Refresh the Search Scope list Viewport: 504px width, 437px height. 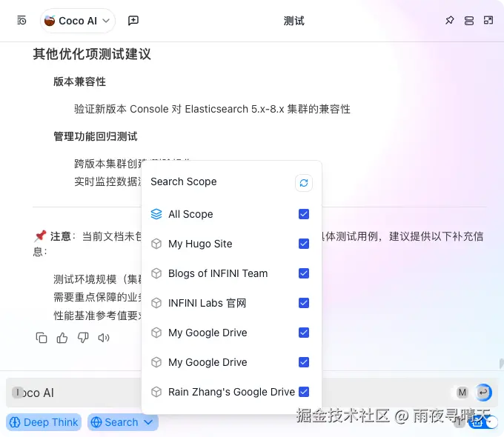coord(304,183)
